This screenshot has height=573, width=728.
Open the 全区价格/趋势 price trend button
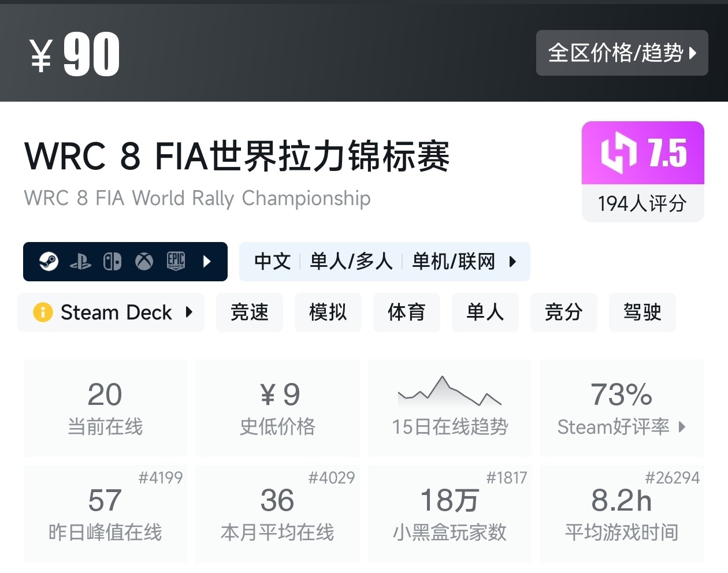pyautogui.click(x=622, y=53)
